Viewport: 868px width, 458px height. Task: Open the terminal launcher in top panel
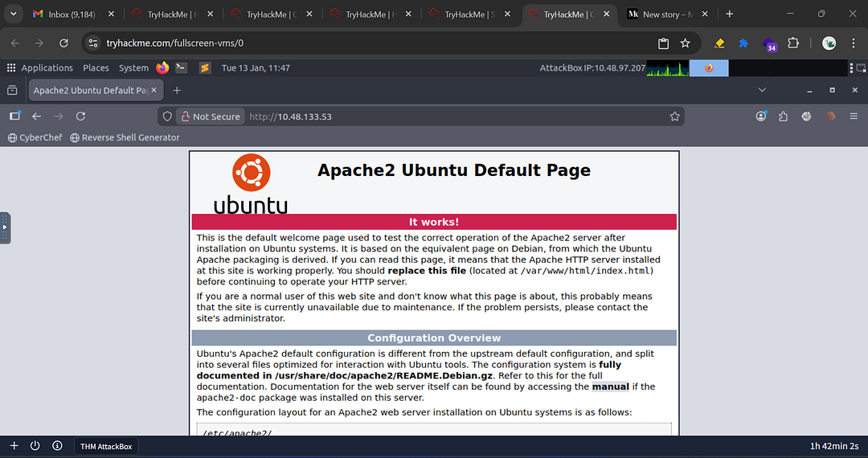(182, 68)
